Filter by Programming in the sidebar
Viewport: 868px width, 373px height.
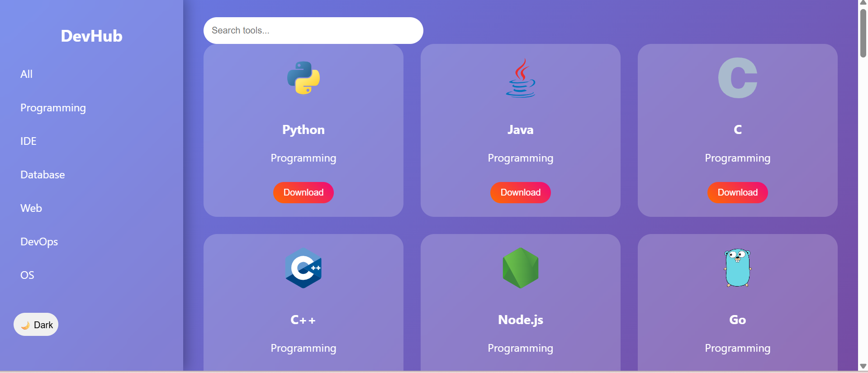[x=53, y=108]
